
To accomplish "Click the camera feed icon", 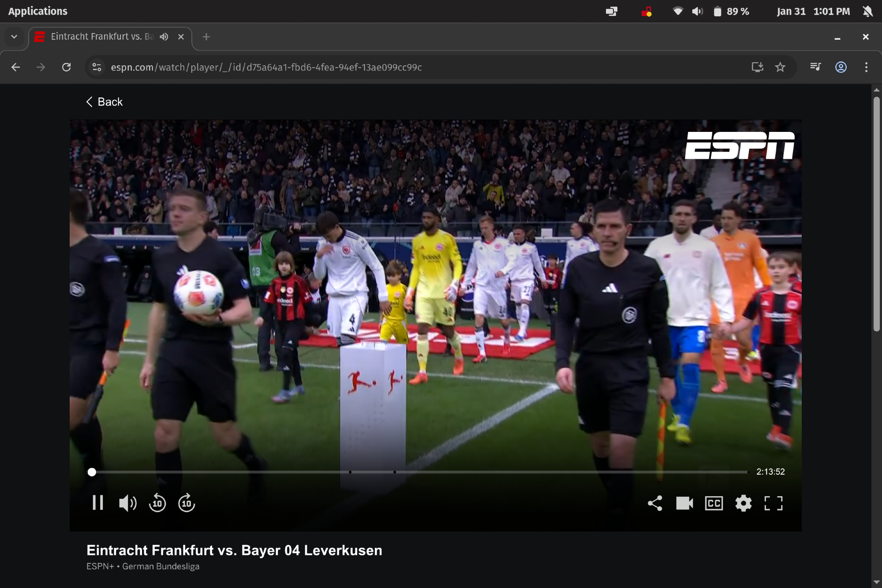I will (684, 503).
